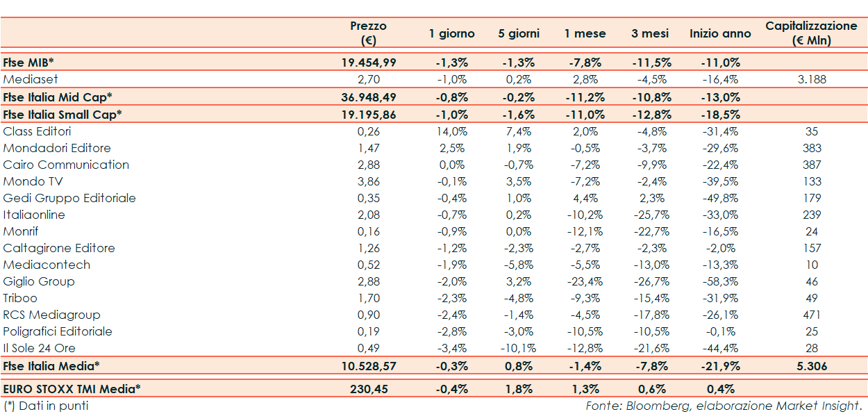Viewport: 868px width, 414px height.
Task: Click the Cairo Communication row name
Action: click(66, 165)
